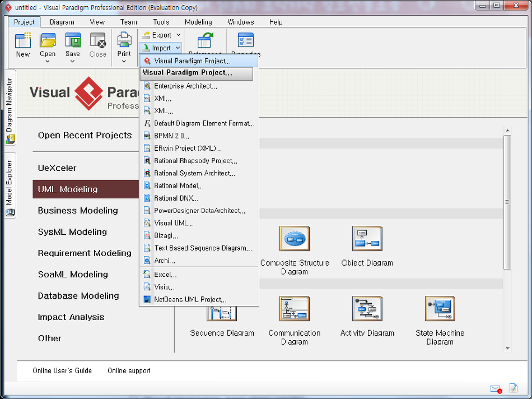Image resolution: width=532 pixels, height=399 pixels.
Task: Select Rational DNX... import entry
Action: coord(199,198)
